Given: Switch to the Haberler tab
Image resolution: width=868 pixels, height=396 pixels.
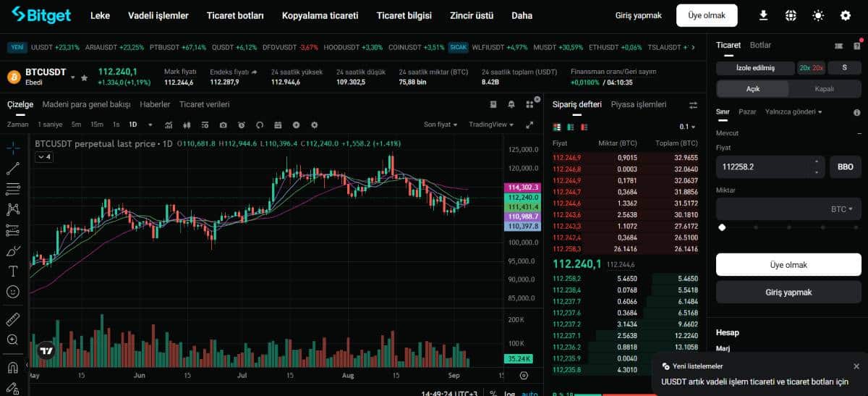Looking at the screenshot, I should coord(155,104).
